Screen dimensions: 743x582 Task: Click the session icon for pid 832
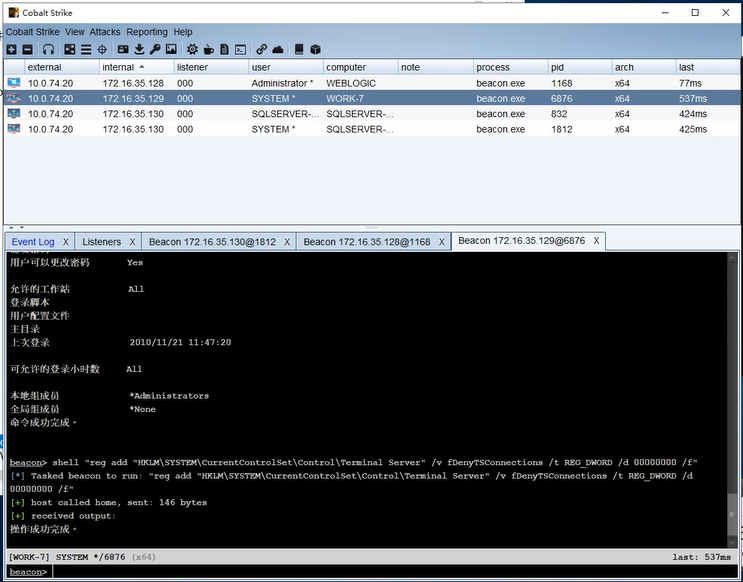point(14,114)
